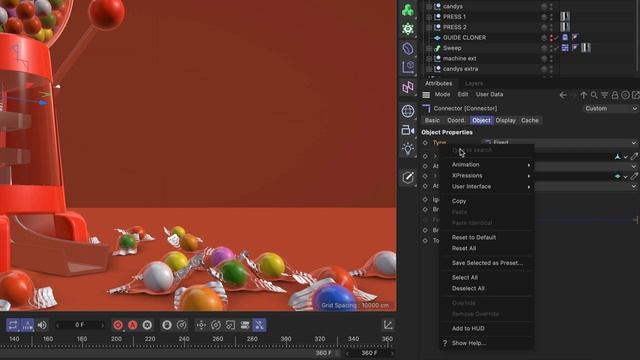The height and width of the screenshot is (360, 640).
Task: Choose Save Selected as Preset...
Action: pyautogui.click(x=487, y=263)
